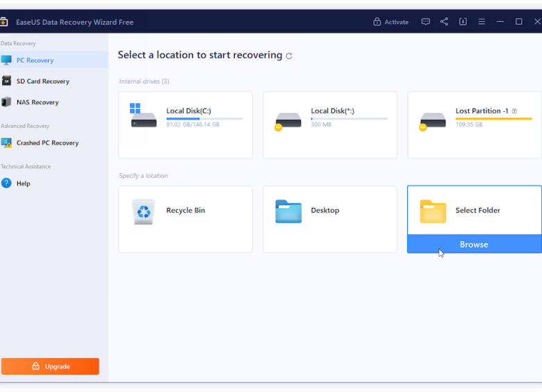Select SD Card Recovery in sidebar
The height and width of the screenshot is (392, 542).
click(x=42, y=81)
